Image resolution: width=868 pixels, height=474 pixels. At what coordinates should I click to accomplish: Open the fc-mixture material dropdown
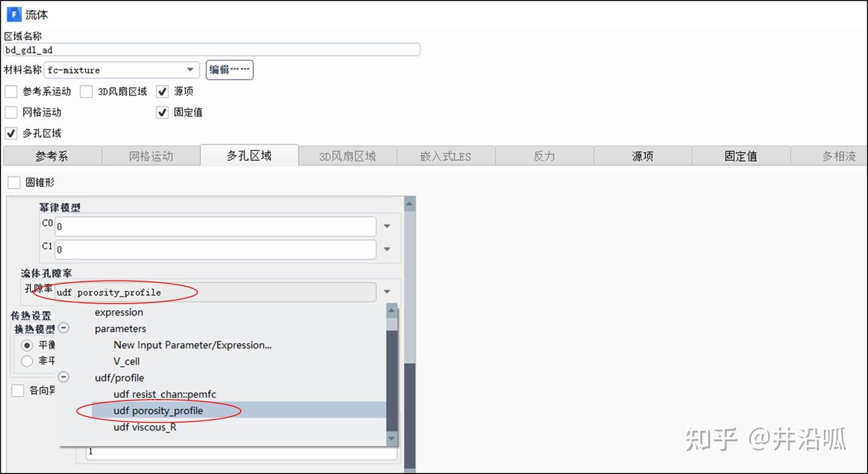click(190, 70)
